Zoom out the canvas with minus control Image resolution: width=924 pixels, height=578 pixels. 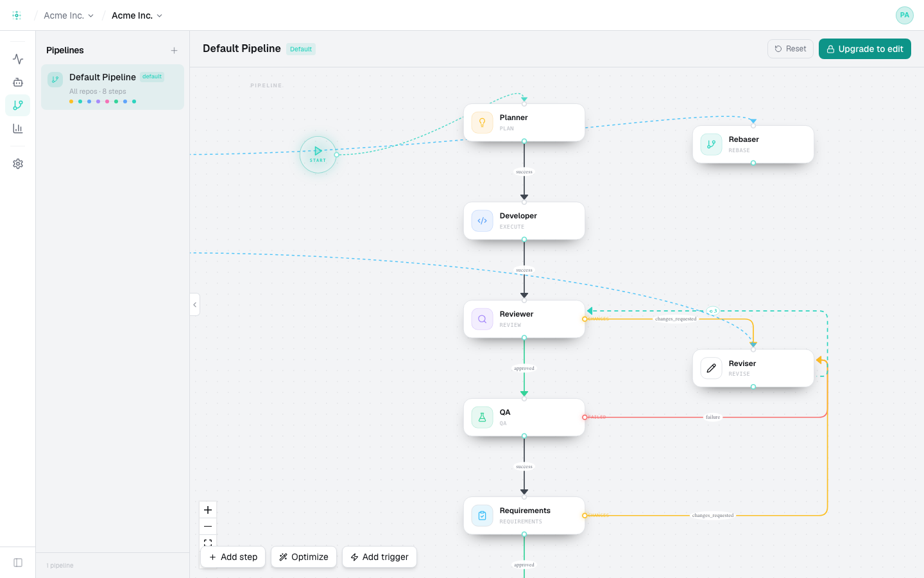tap(208, 527)
